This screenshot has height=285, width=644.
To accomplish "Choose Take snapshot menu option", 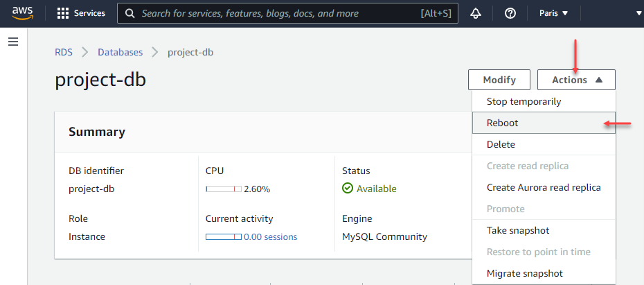I will pos(518,230).
